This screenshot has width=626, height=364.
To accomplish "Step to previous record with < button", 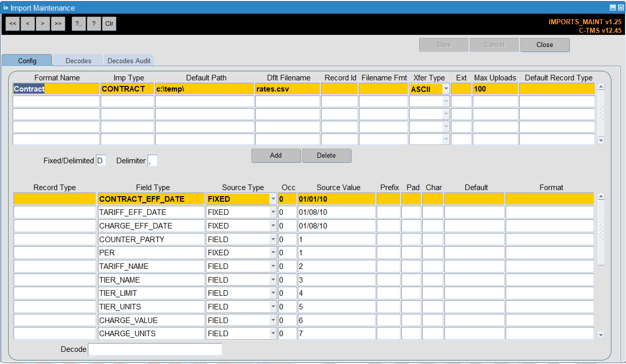I will pos(28,23).
